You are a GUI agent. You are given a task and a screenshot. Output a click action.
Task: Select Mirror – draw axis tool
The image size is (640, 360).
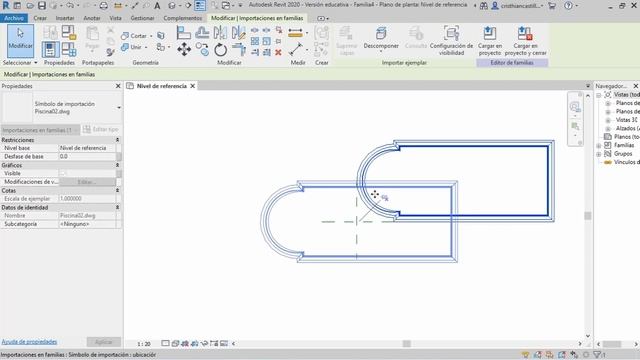(x=238, y=33)
